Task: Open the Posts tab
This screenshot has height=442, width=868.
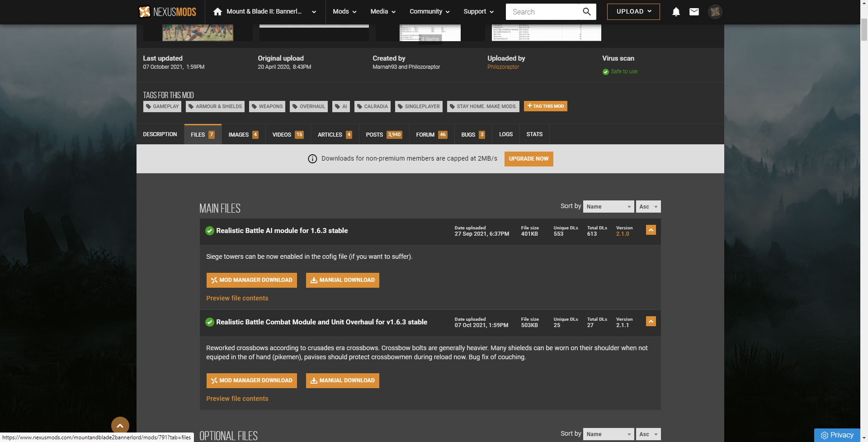Action: coord(384,134)
